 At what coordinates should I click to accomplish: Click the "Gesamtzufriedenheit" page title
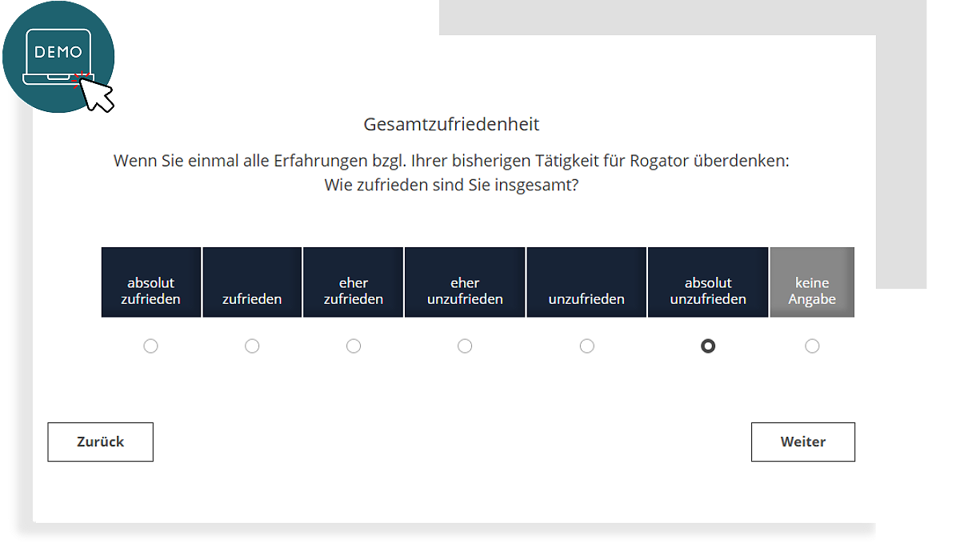pyautogui.click(x=451, y=124)
